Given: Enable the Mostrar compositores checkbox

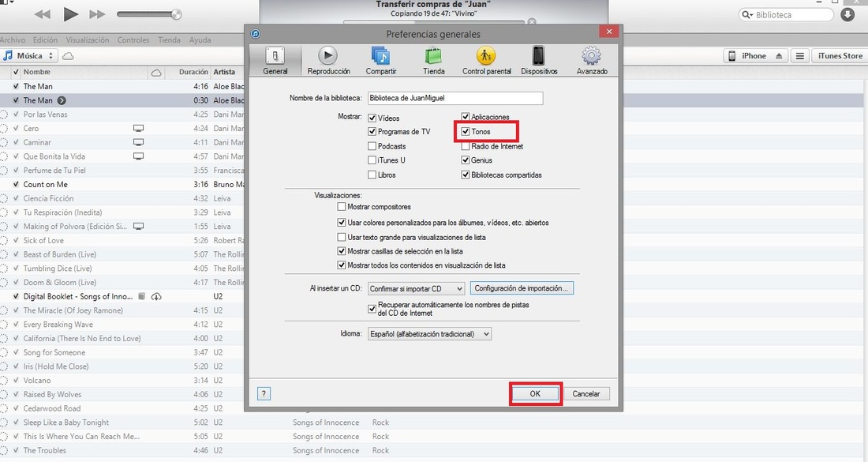Looking at the screenshot, I should 342,207.
